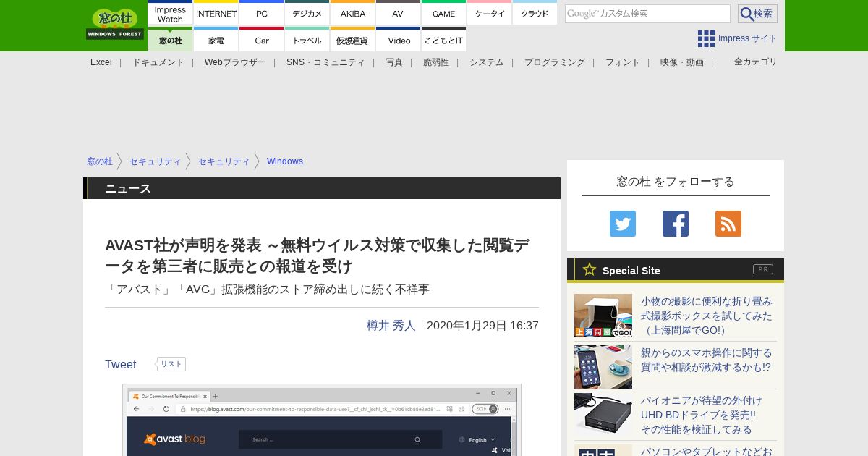
Task: Click the first セキュリティ breadcrumb link
Action: coord(156,161)
